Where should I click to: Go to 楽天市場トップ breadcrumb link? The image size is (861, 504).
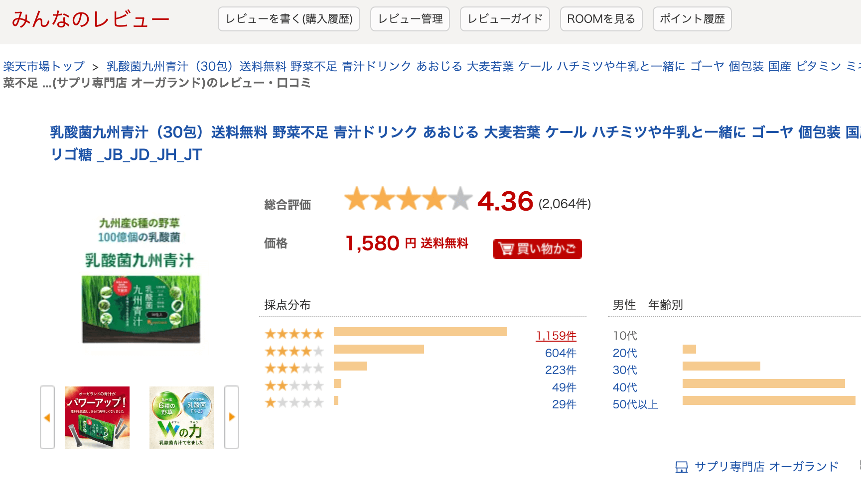[44, 66]
